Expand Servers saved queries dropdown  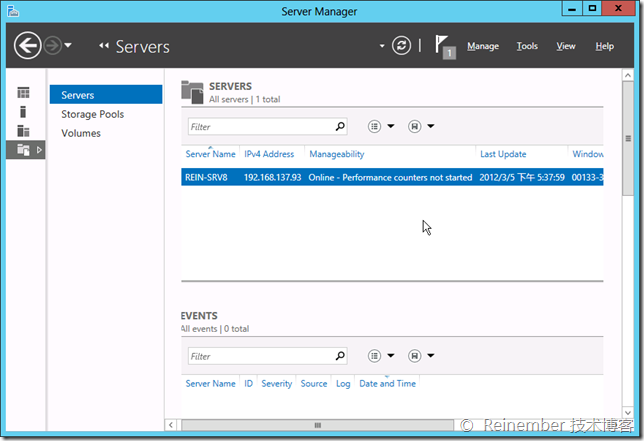[x=421, y=127]
